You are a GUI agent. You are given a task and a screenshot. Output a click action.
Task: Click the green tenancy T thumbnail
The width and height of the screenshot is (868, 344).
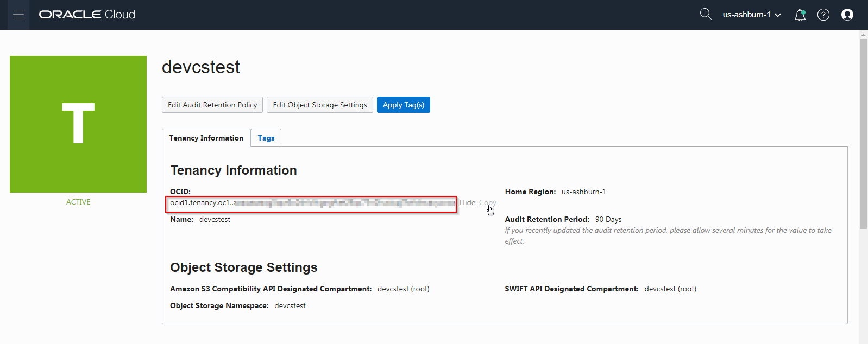78,124
